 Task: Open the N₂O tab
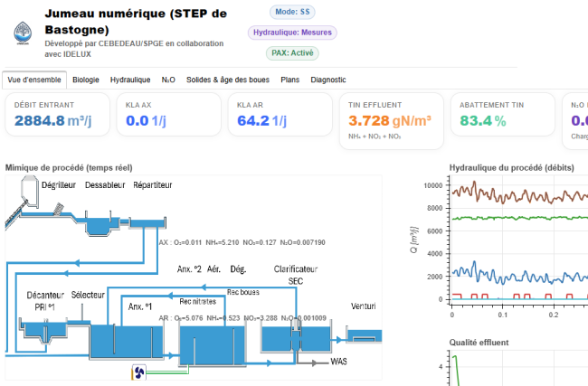click(168, 80)
